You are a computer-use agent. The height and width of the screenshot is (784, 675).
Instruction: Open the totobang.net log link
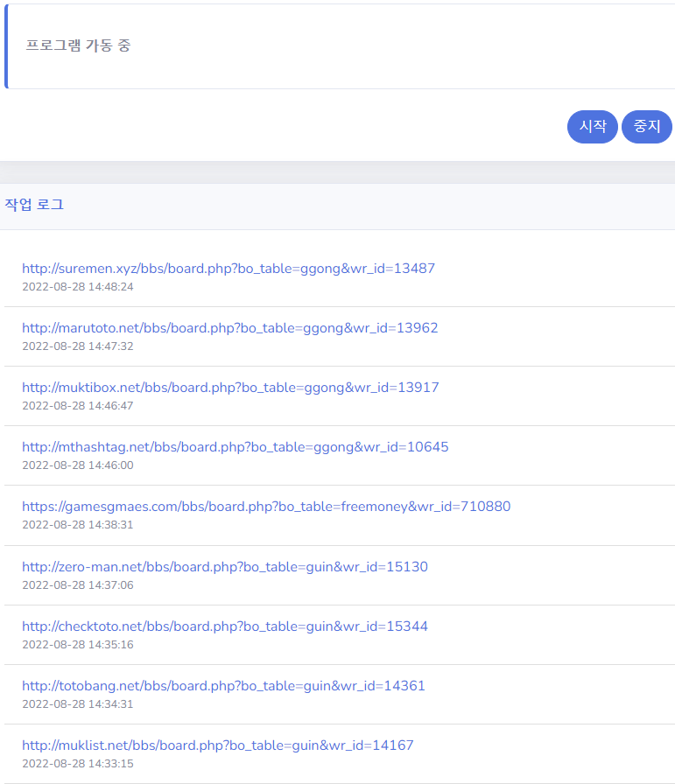[x=223, y=686]
